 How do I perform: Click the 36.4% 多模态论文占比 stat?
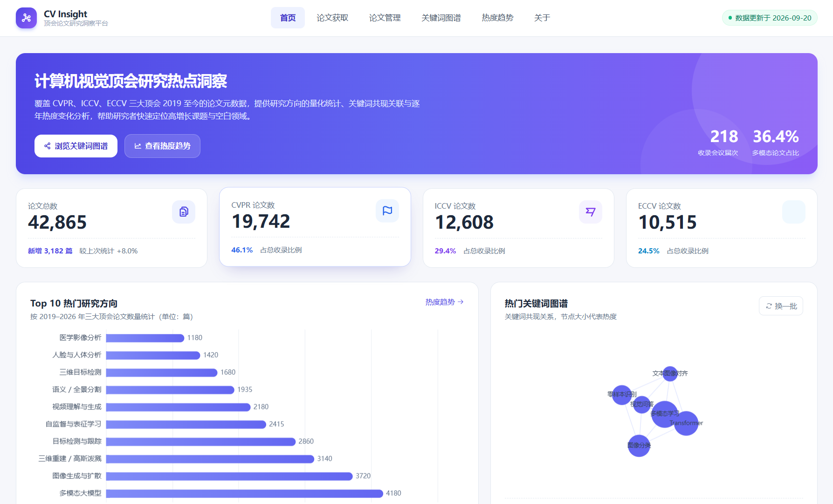click(776, 142)
